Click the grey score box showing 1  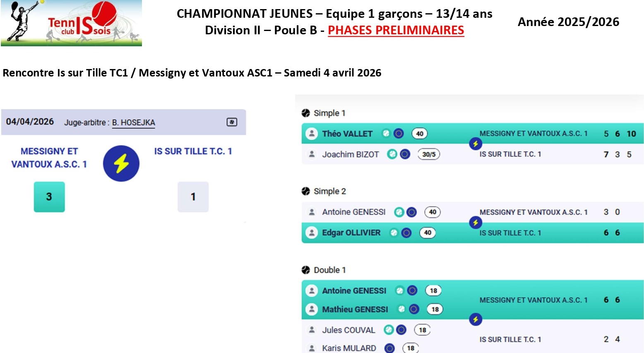coord(193,197)
